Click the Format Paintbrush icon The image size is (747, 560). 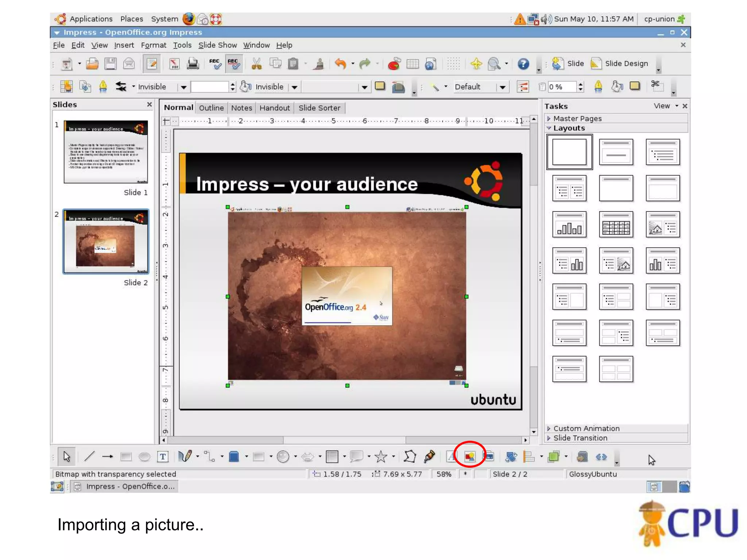[x=319, y=64]
